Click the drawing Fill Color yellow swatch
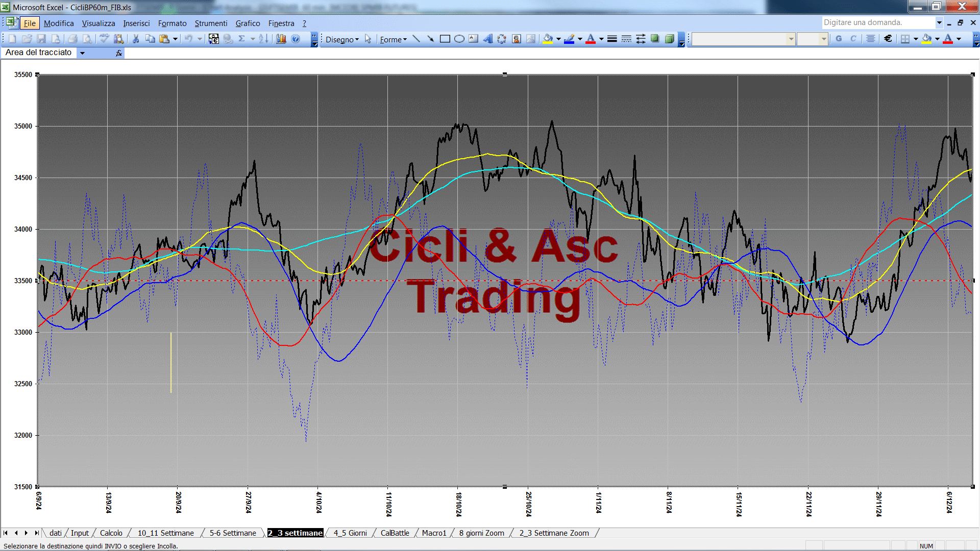This screenshot has width=980, height=551. [x=548, y=39]
